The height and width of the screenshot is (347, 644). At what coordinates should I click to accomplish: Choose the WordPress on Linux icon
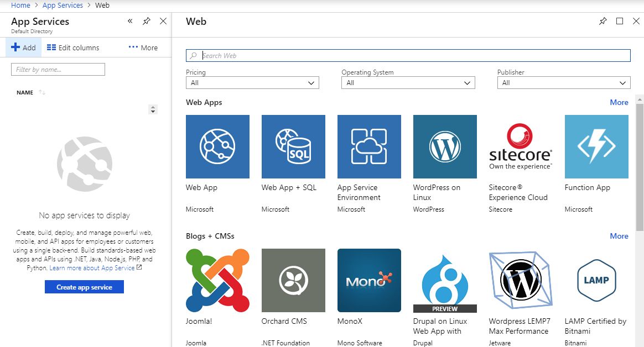click(445, 146)
